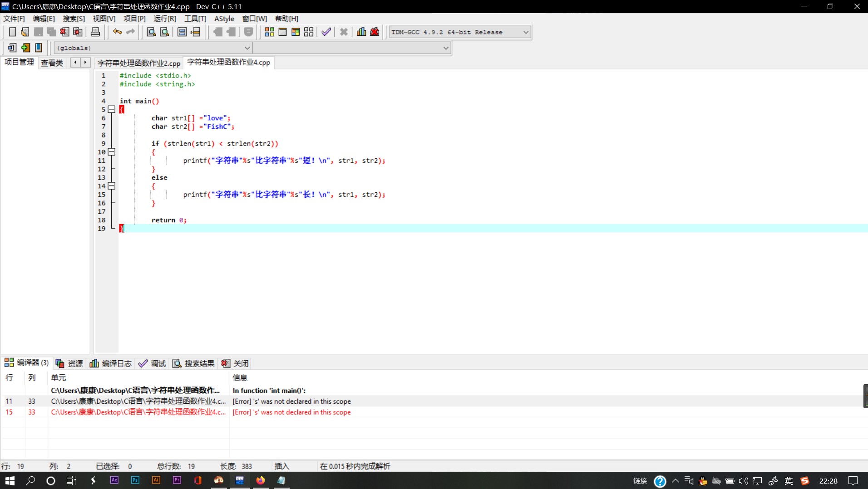Click the Save All toolbar icon

pyautogui.click(x=51, y=32)
